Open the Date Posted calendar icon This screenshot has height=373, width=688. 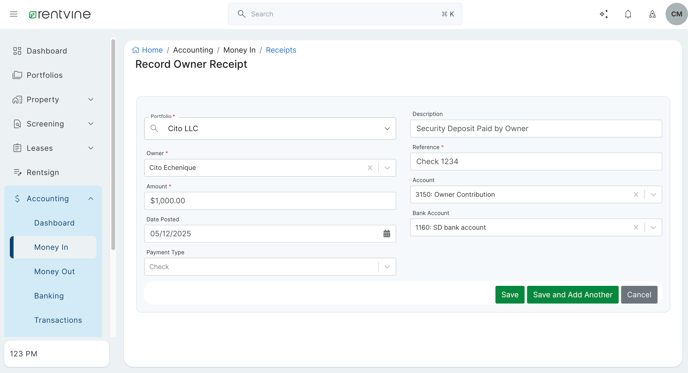[x=387, y=233]
